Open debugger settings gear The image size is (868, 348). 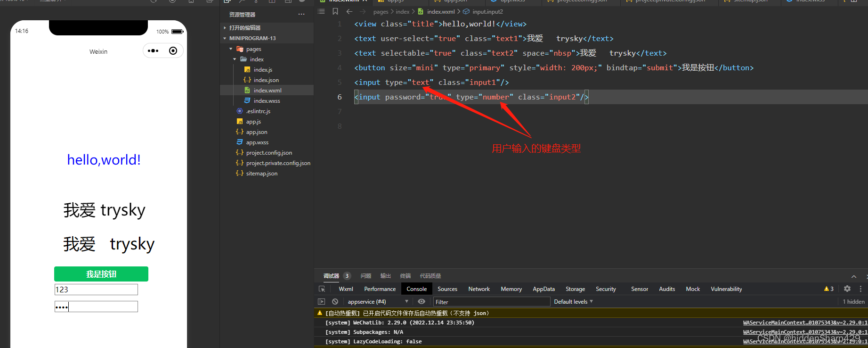click(847, 289)
